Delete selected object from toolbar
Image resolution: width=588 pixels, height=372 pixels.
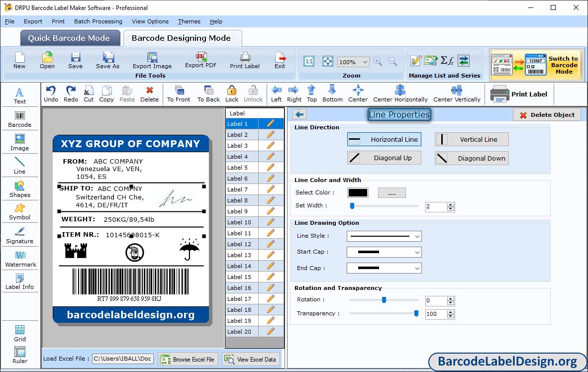(x=150, y=94)
